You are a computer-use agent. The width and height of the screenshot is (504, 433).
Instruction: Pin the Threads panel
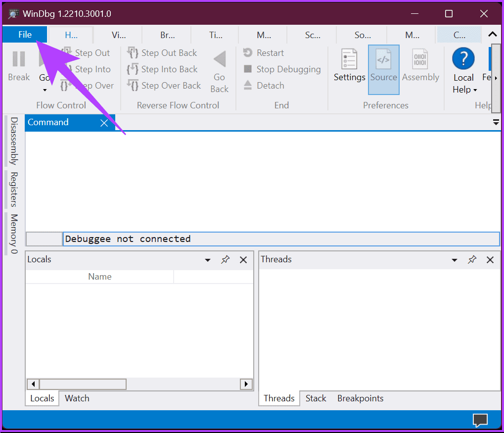[x=472, y=260]
